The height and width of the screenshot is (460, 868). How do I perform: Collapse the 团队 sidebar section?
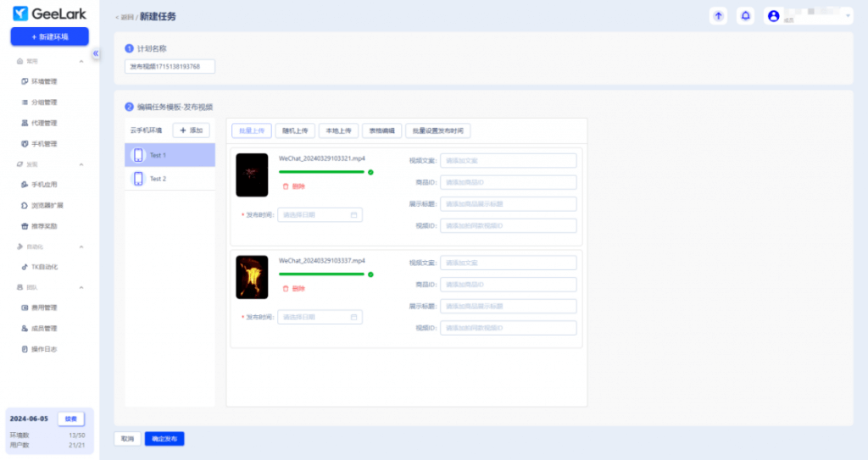[81, 288]
